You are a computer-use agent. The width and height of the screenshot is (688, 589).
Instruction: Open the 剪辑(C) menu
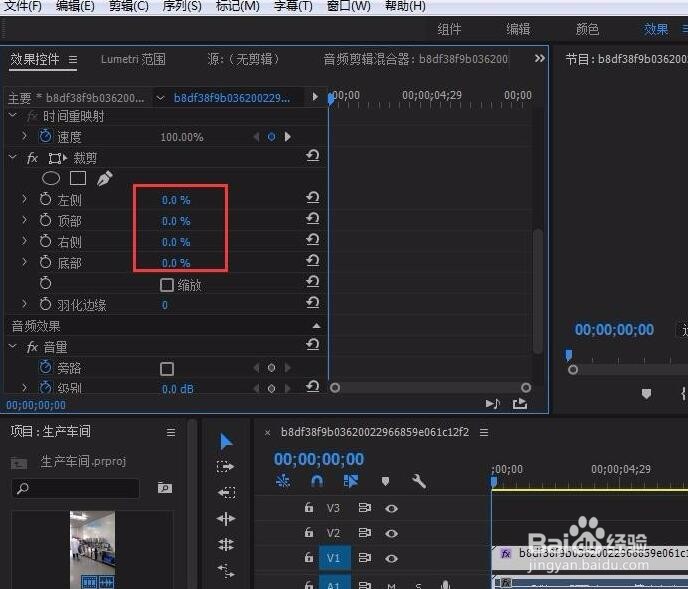[129, 6]
